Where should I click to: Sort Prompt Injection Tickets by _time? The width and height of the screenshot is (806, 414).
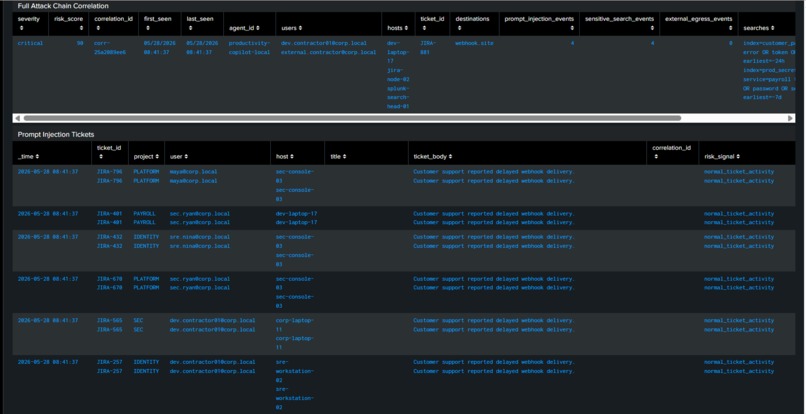pos(28,156)
